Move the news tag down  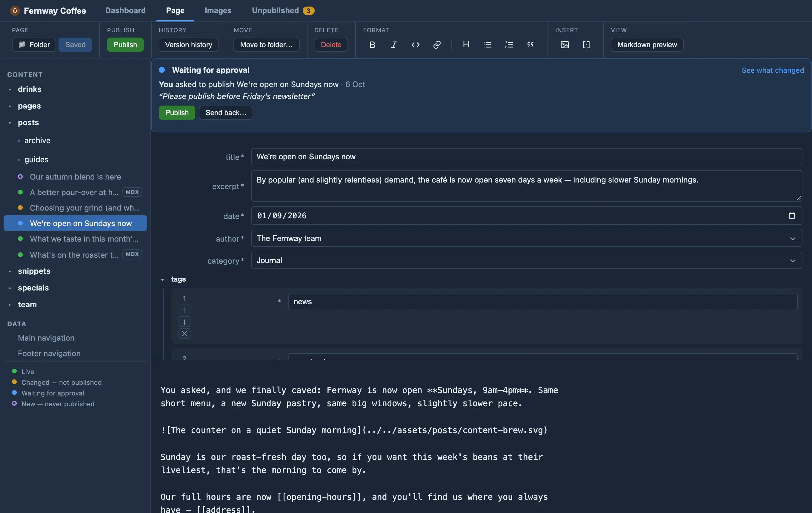tap(184, 322)
